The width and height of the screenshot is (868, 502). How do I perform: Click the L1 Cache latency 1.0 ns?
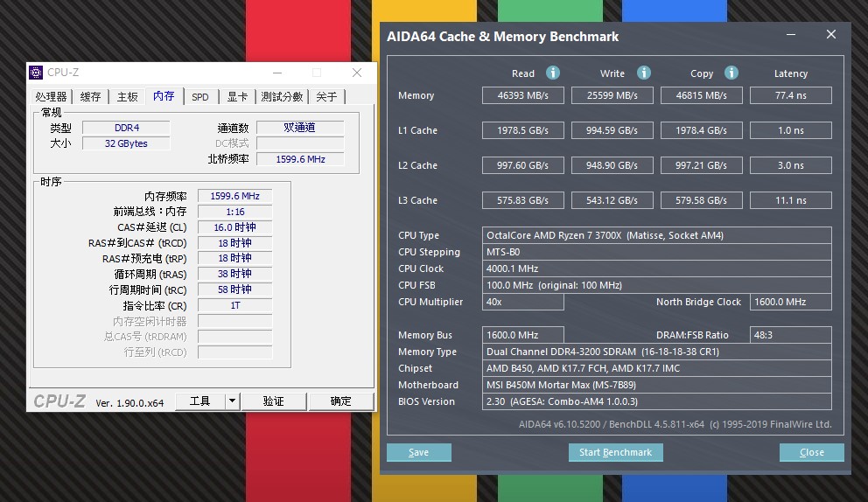790,130
